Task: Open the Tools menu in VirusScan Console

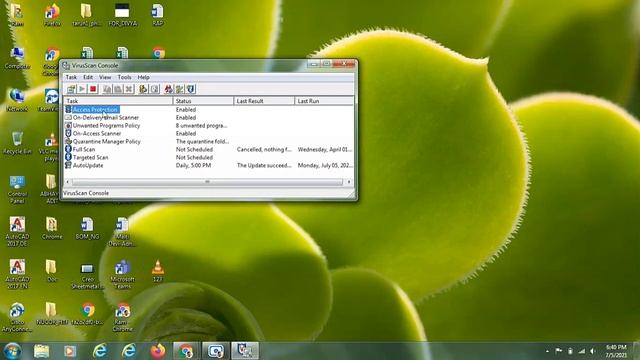Action: pyautogui.click(x=124, y=77)
